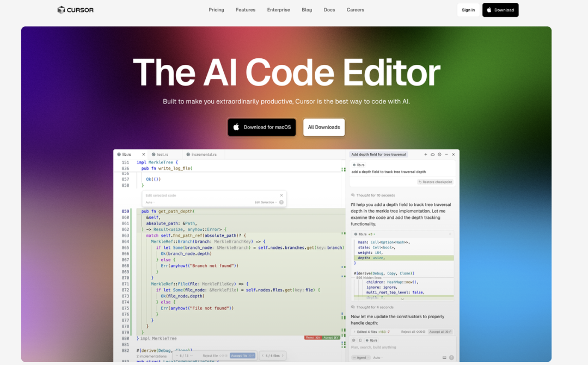This screenshot has width=588, height=365.
Task: Click the '2 implementations' code lens
Action: 151,356
